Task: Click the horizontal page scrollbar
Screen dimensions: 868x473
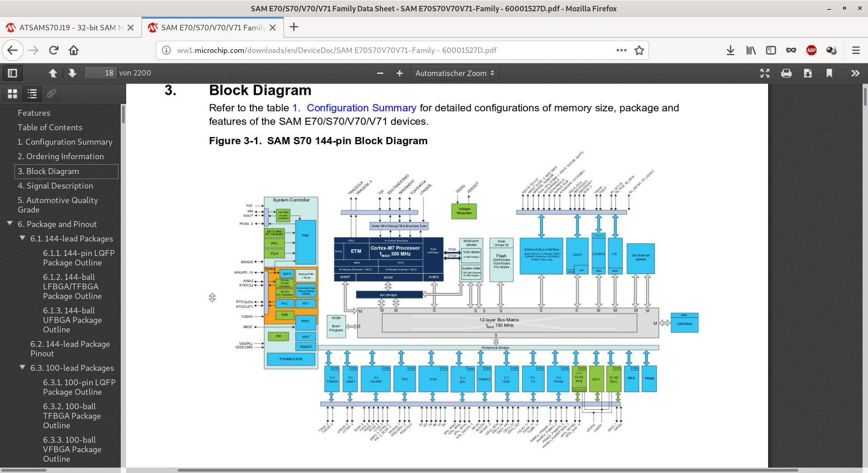Action: click(488, 470)
